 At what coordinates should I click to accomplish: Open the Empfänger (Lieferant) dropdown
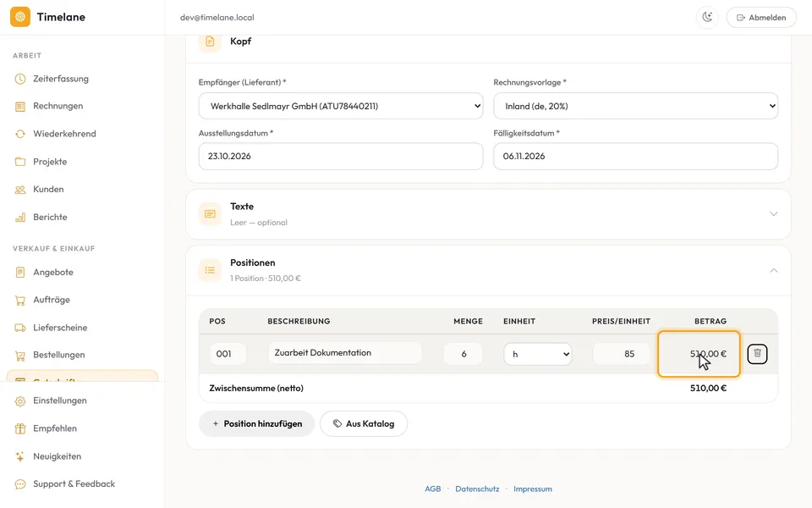341,106
